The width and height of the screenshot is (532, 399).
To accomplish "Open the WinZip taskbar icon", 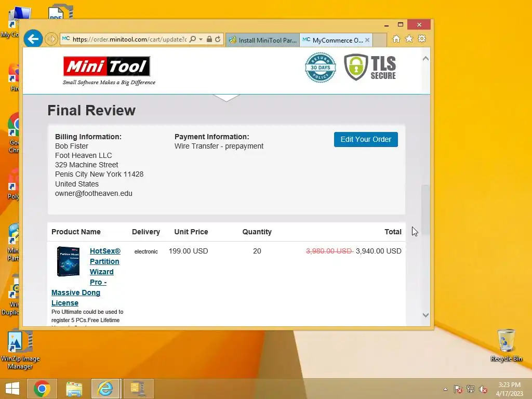I will (138, 389).
